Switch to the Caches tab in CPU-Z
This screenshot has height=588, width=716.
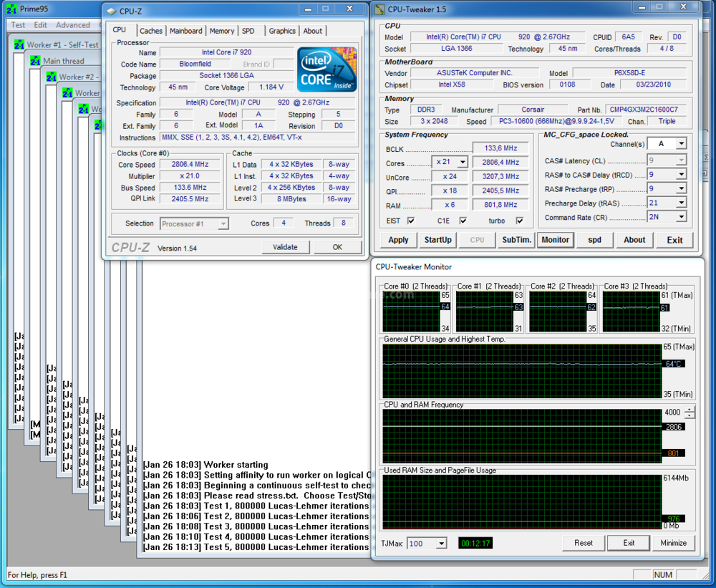150,31
